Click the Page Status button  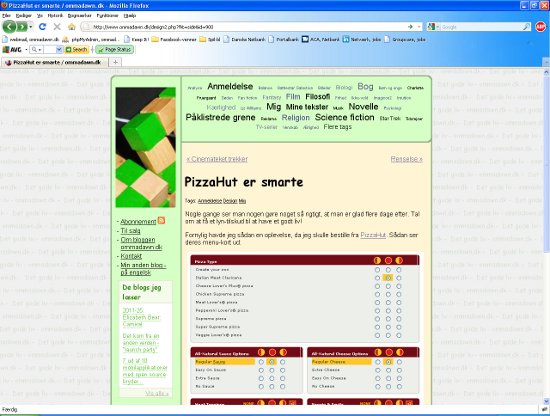click(x=115, y=50)
